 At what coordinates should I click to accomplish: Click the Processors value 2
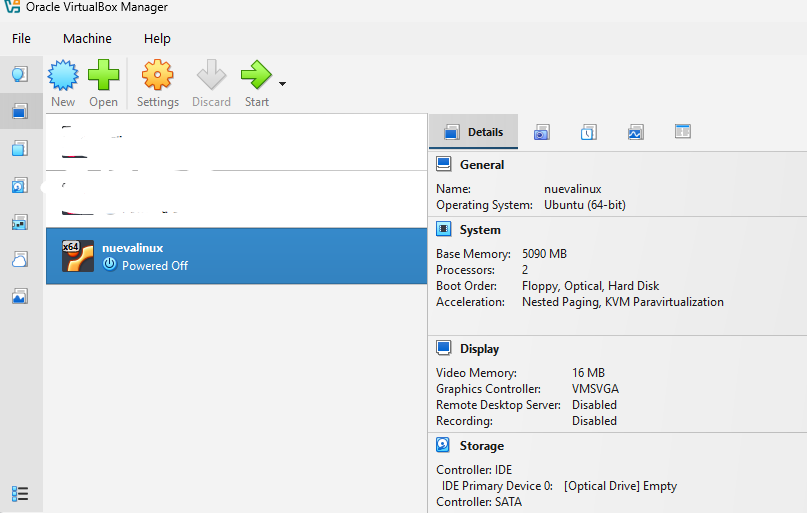[x=525, y=270]
